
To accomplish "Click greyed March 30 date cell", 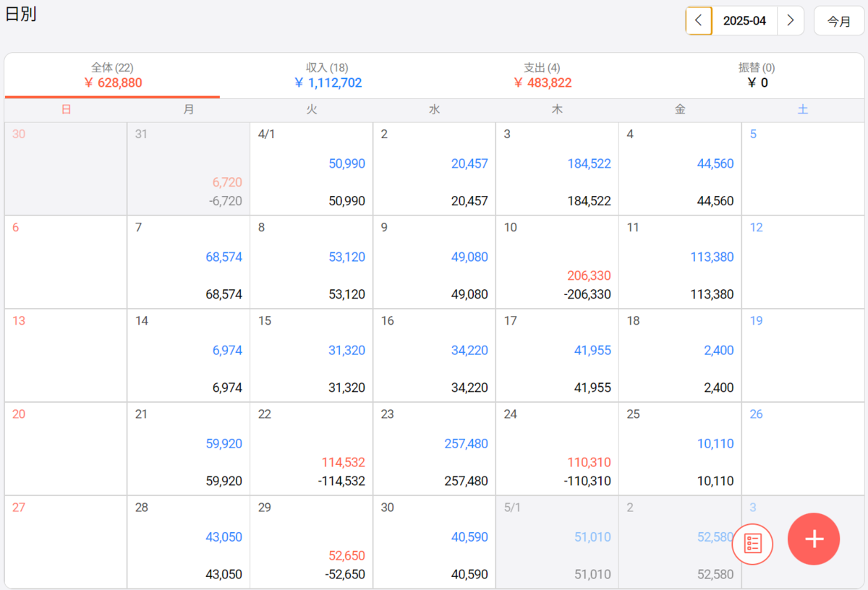I will click(66, 168).
